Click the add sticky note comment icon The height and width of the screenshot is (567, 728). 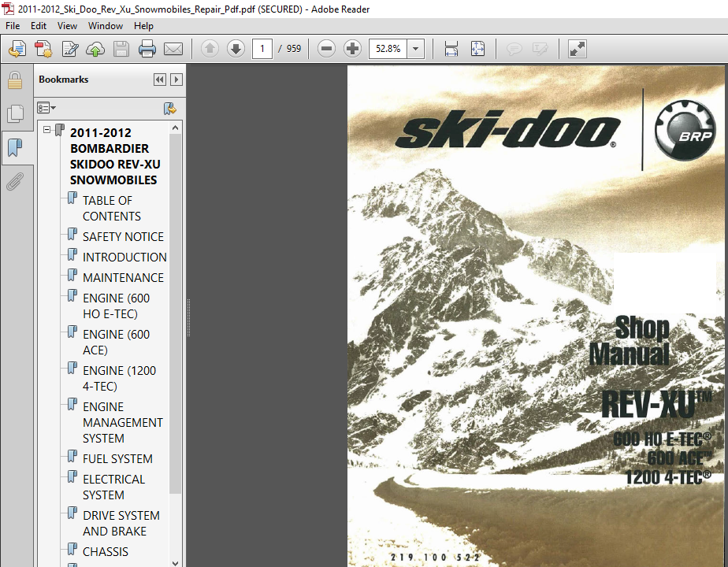[514, 48]
